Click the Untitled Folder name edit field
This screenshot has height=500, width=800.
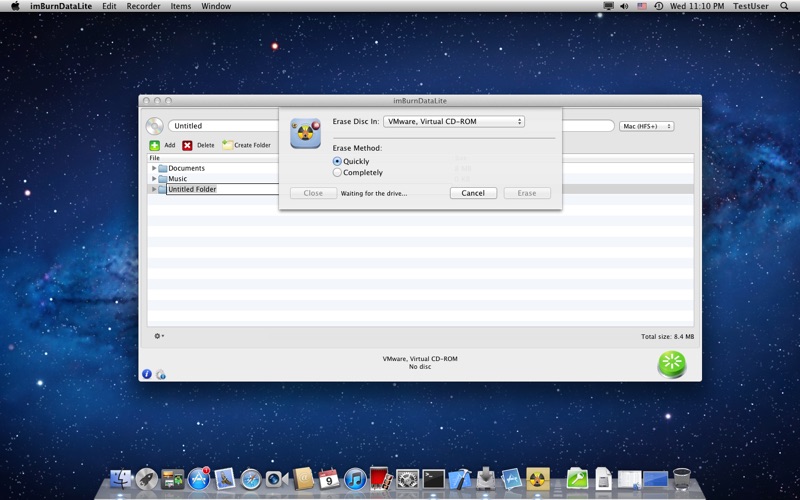(222, 189)
